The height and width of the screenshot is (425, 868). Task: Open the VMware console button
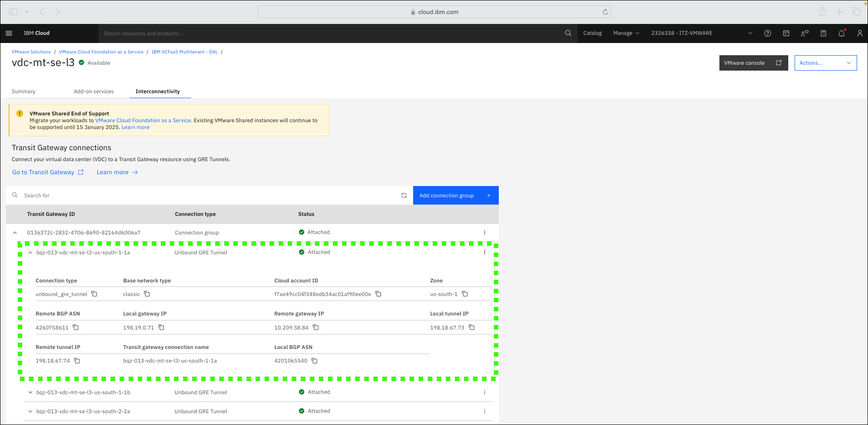pos(753,63)
